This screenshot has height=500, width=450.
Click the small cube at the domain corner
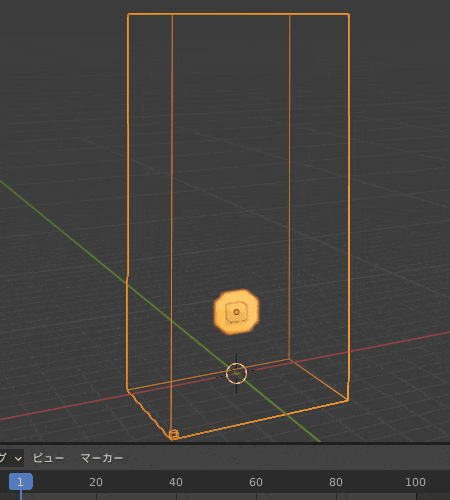[174, 435]
